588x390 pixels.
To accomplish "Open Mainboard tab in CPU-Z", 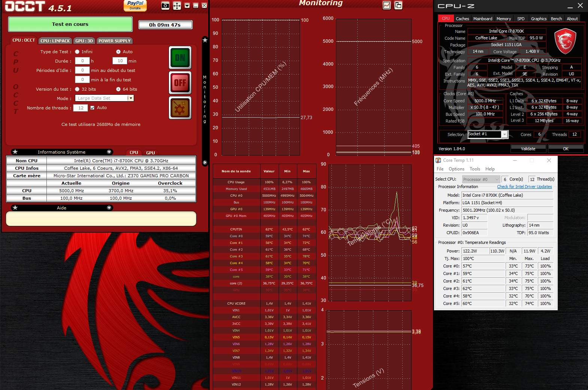I will pyautogui.click(x=483, y=19).
